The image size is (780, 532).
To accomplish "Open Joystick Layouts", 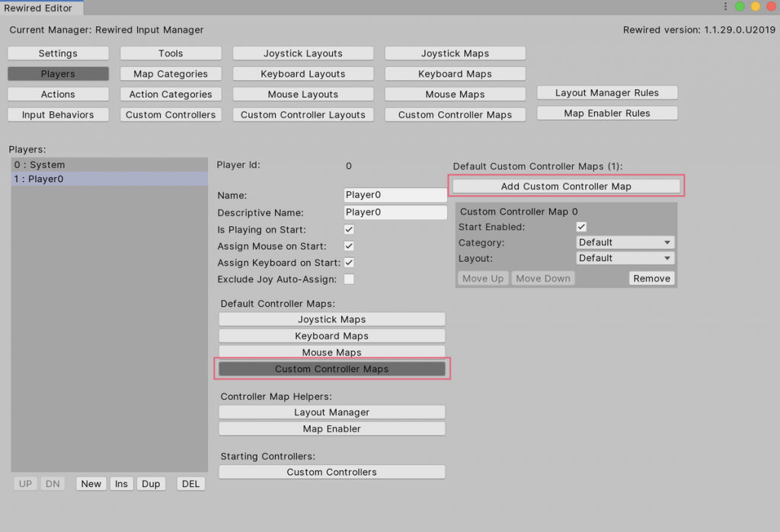I will (303, 53).
